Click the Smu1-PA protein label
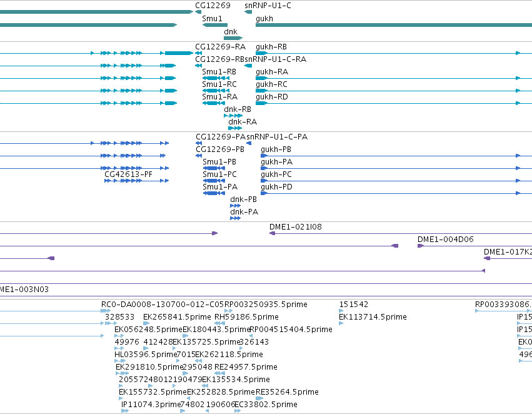532x414 pixels. pyautogui.click(x=220, y=187)
